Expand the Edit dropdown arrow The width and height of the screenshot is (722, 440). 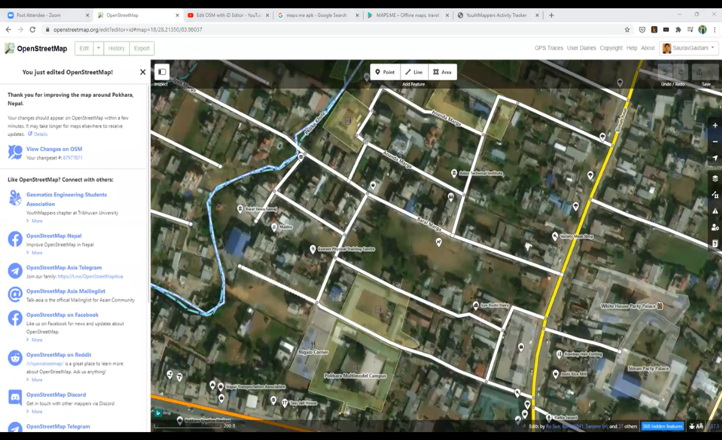(x=99, y=48)
